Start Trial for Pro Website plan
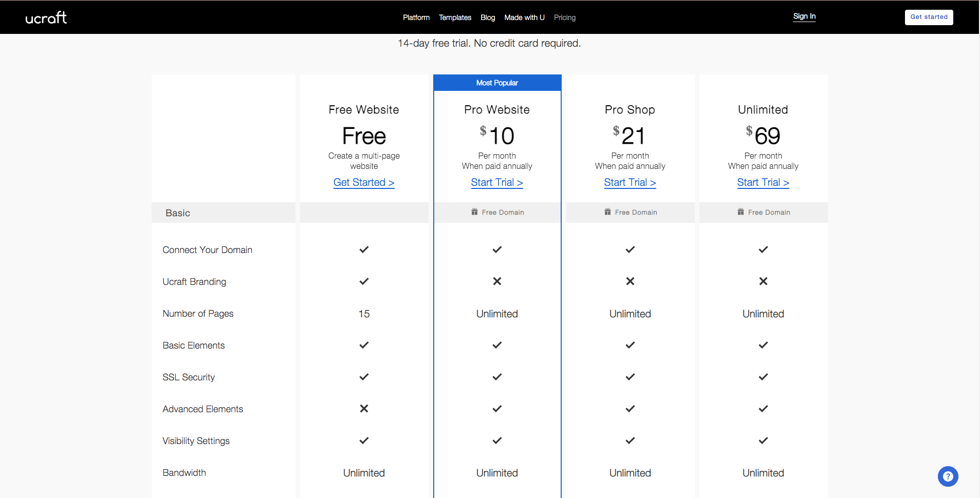Viewport: 980px width, 498px height. coord(497,183)
